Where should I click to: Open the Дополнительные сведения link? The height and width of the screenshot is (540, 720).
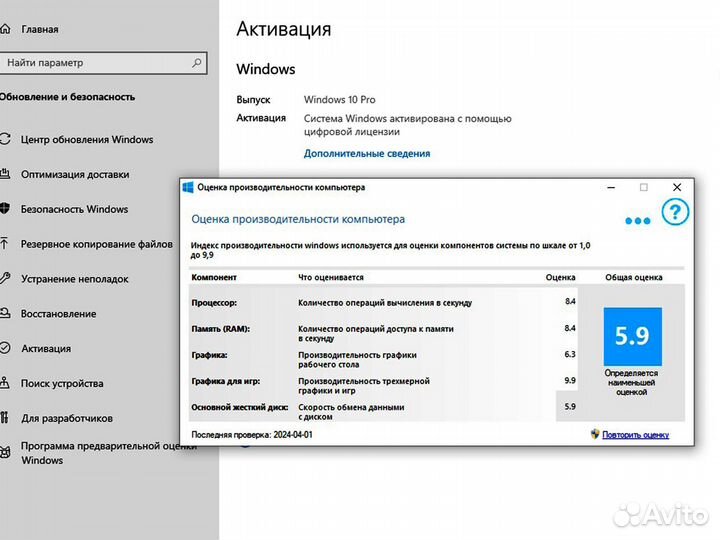(366, 154)
